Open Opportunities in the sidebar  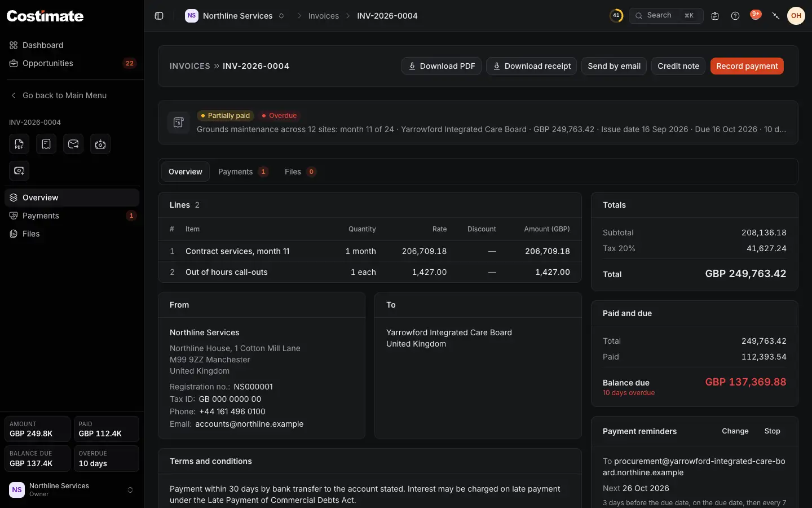pyautogui.click(x=72, y=63)
